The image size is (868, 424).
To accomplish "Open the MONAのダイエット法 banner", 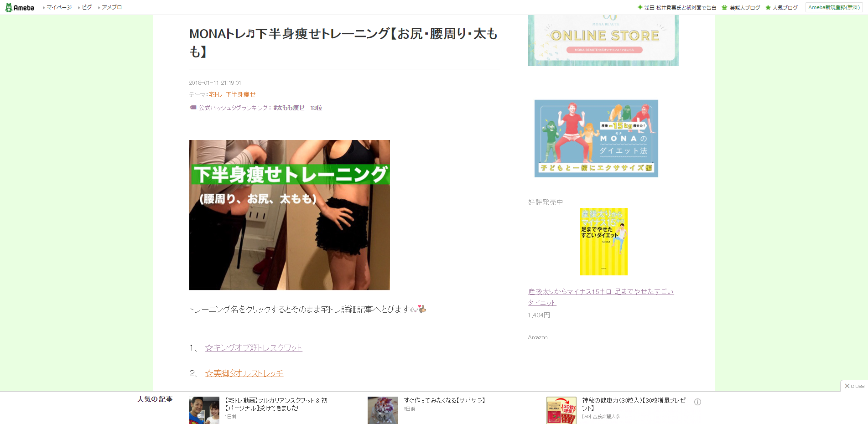I will [596, 138].
